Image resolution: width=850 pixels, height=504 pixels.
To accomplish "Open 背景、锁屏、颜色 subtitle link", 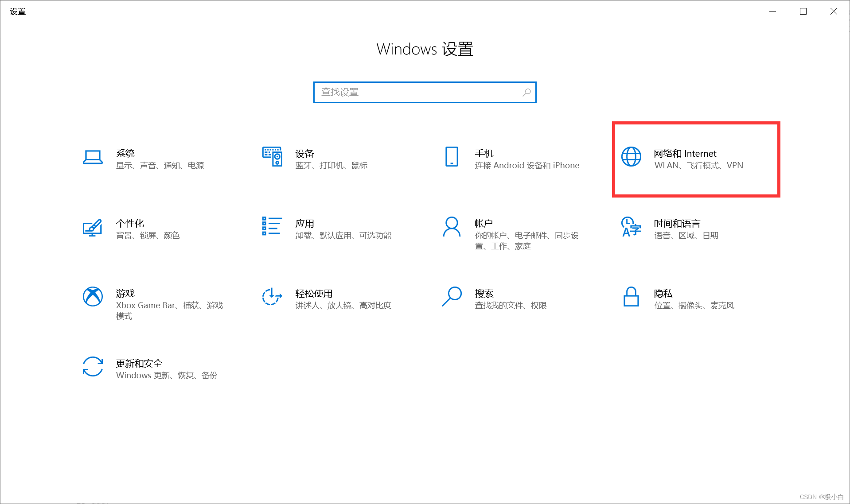I will coord(148,235).
